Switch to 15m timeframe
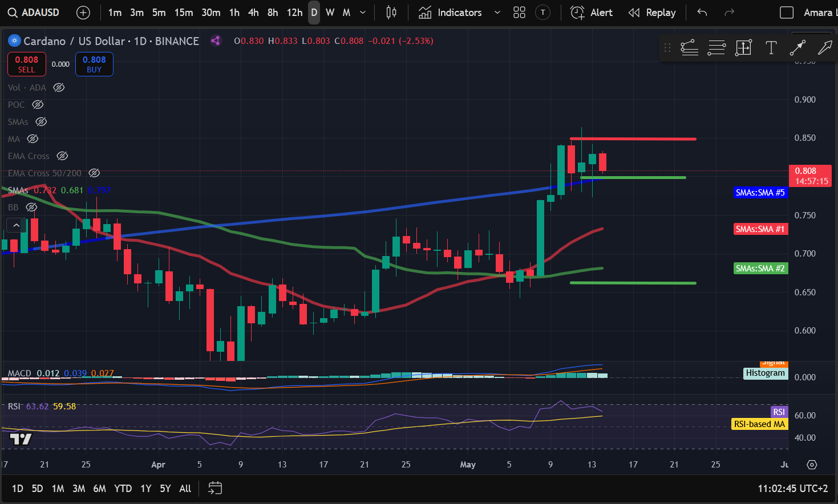The width and height of the screenshot is (838, 504). pos(184,13)
